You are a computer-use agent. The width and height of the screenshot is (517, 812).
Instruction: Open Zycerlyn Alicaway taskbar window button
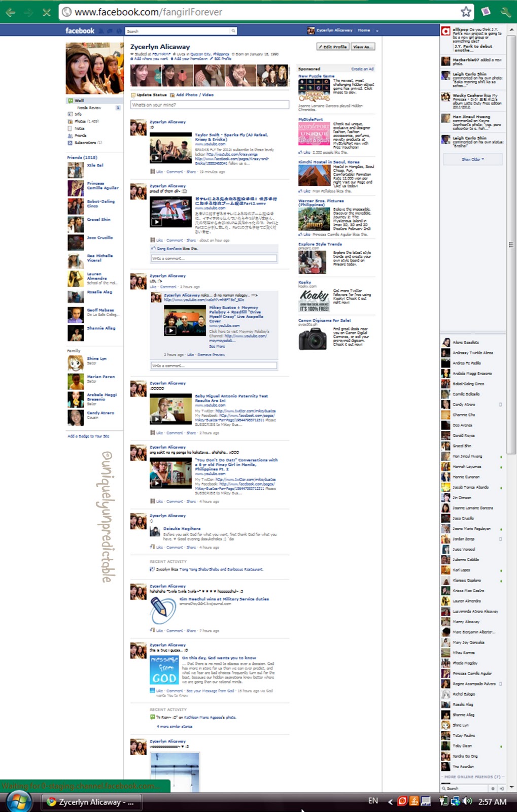[91, 802]
